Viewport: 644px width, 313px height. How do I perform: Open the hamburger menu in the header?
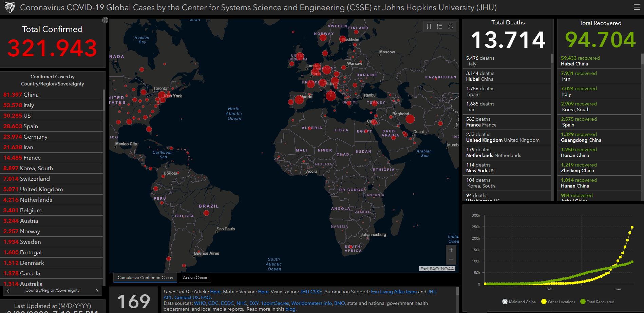[x=637, y=7]
